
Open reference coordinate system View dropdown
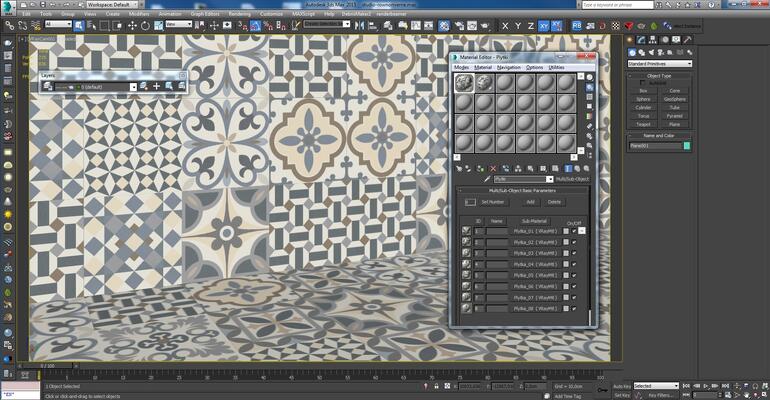pyautogui.click(x=178, y=24)
